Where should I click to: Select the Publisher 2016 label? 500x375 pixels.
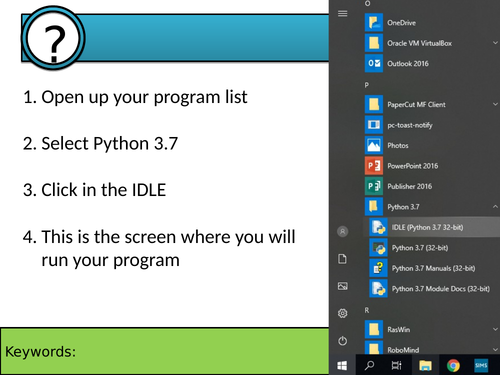tap(410, 187)
